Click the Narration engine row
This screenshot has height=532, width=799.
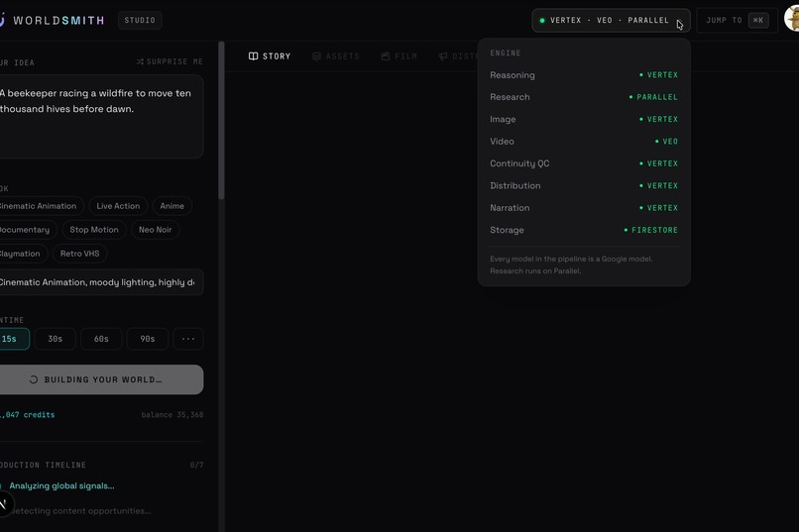tap(584, 208)
